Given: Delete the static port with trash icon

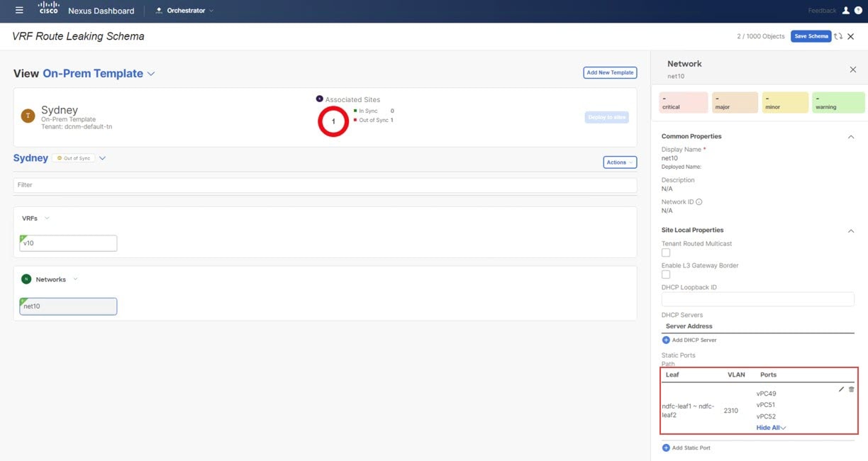Looking at the screenshot, I should coord(852,389).
